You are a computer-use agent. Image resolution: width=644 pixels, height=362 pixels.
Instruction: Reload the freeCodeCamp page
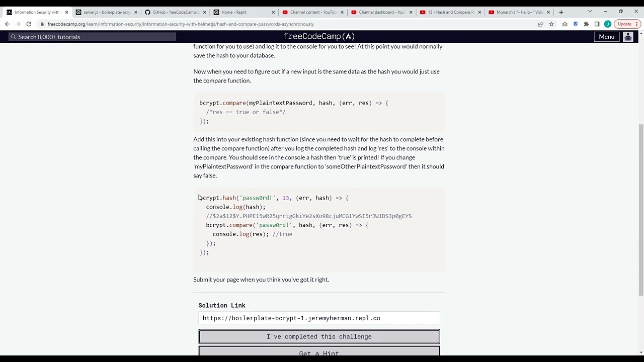click(29, 24)
